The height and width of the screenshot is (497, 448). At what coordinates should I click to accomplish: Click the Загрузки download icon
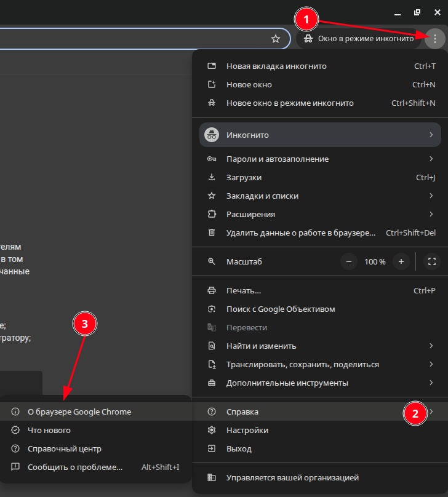point(212,177)
